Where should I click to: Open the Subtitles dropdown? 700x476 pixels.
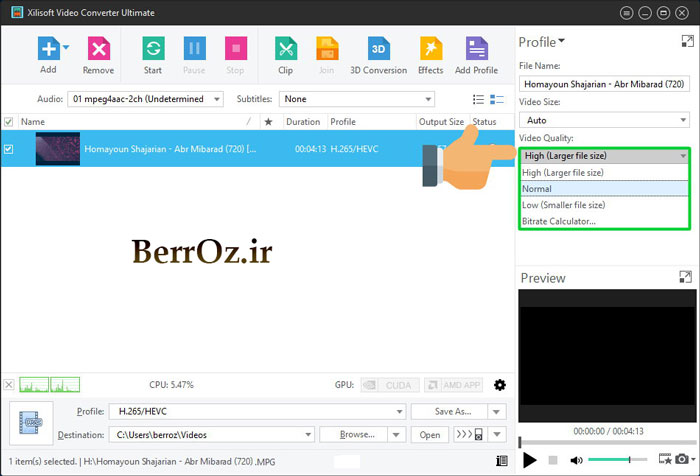[357, 99]
